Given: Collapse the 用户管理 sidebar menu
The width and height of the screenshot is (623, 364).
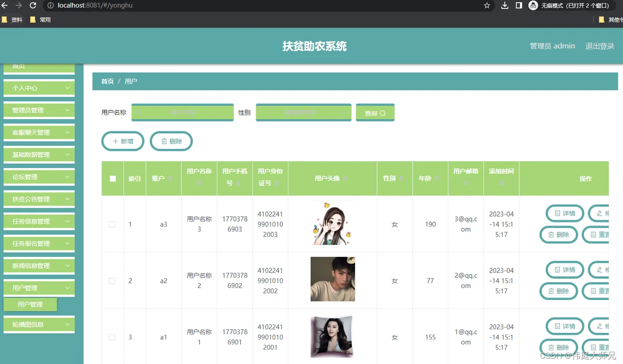Looking at the screenshot, I should [39, 288].
